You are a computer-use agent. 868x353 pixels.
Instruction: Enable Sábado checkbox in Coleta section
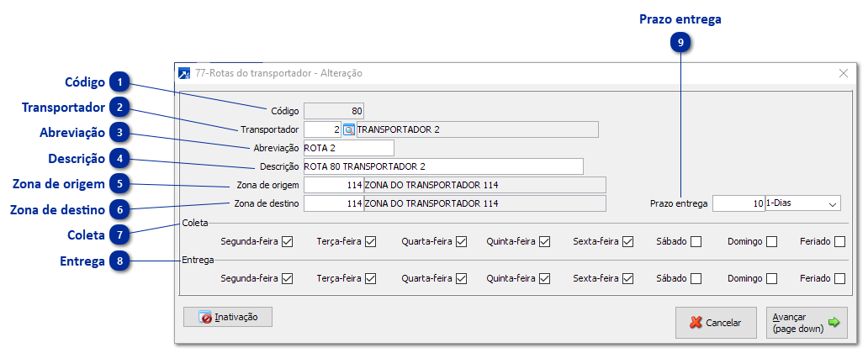click(696, 242)
